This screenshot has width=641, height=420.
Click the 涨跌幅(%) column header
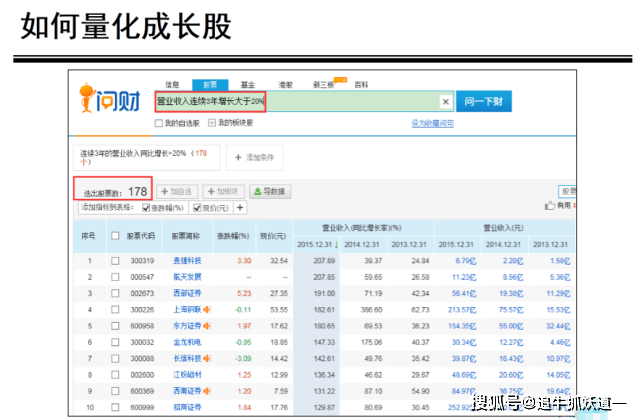(233, 236)
